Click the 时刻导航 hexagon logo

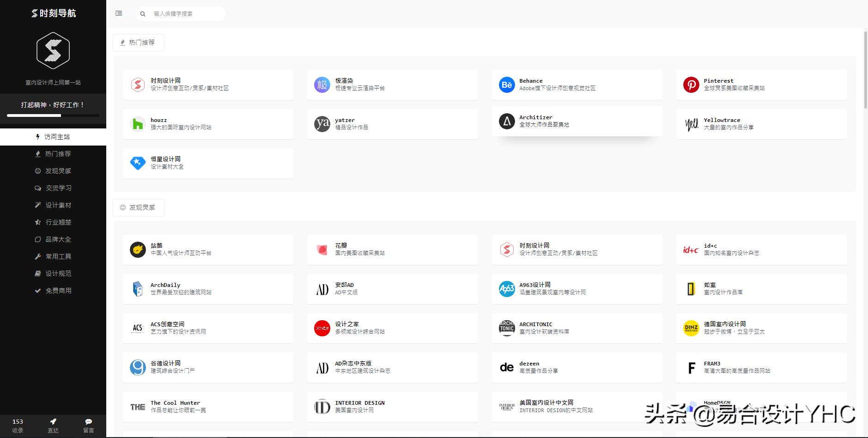(x=53, y=50)
